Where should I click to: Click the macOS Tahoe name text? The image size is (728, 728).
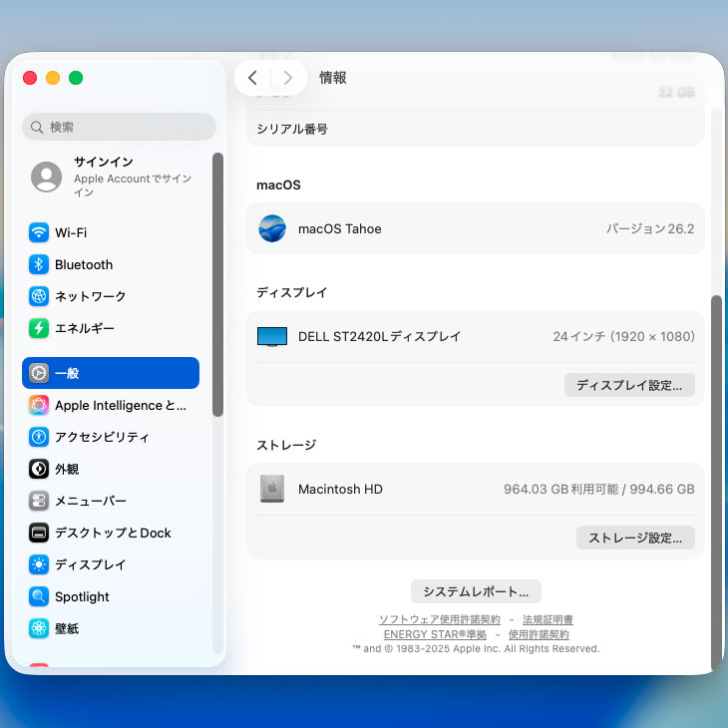point(339,228)
